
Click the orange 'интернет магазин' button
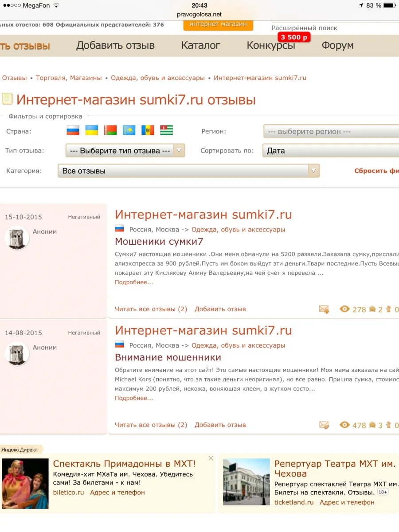click(x=218, y=25)
